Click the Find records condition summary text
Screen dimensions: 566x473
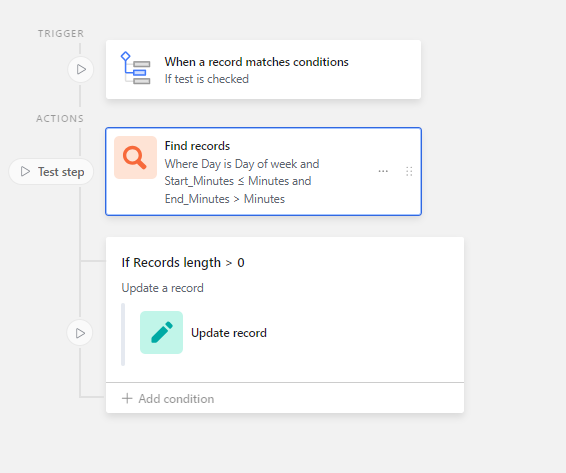[x=242, y=181]
